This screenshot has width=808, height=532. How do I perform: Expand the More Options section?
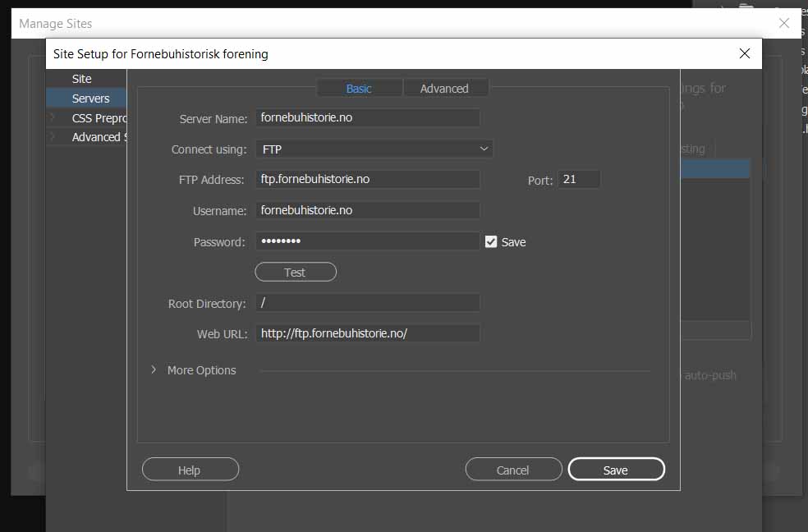point(194,370)
